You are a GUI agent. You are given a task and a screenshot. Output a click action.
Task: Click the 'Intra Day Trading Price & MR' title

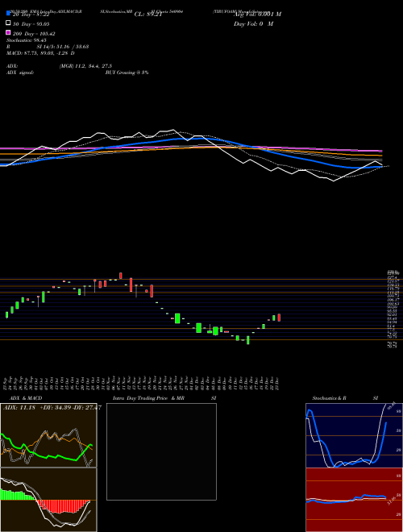[x=148, y=398]
